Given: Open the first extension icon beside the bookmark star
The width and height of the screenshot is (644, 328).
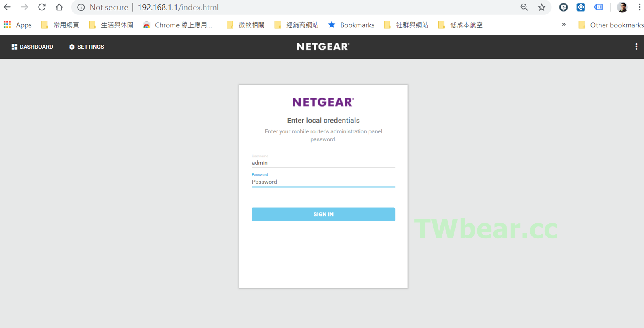Looking at the screenshot, I should (563, 7).
